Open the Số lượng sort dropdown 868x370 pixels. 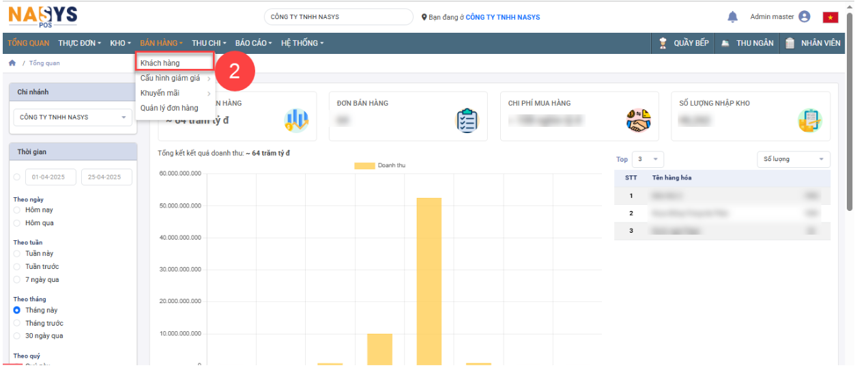[793, 159]
